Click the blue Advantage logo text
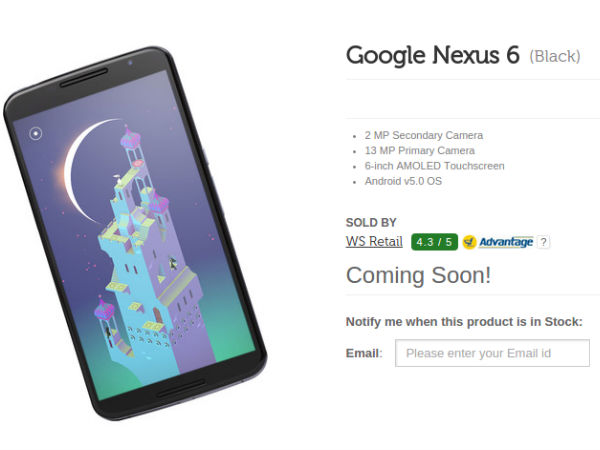This screenshot has height=450, width=600. tap(506, 242)
